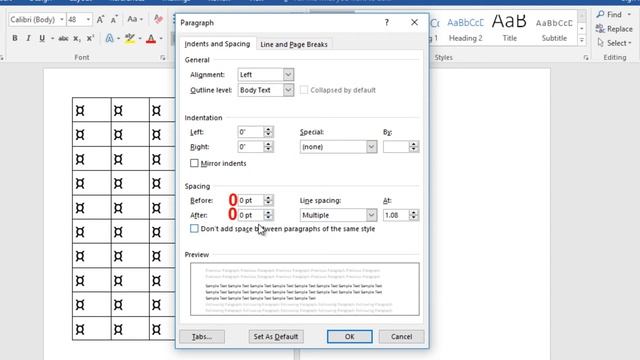Open font size dropdown
The height and width of the screenshot is (360, 640).
pyautogui.click(x=88, y=19)
